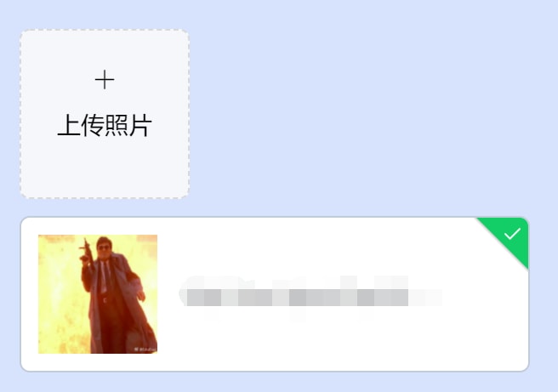The height and width of the screenshot is (392, 558).
Task: Click empty area below 上传照片 text
Action: [105, 168]
